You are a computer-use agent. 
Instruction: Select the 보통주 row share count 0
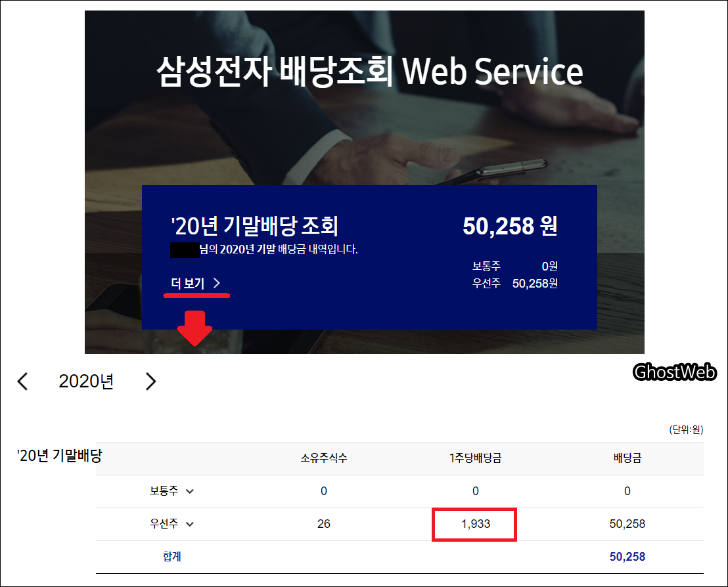click(x=324, y=491)
